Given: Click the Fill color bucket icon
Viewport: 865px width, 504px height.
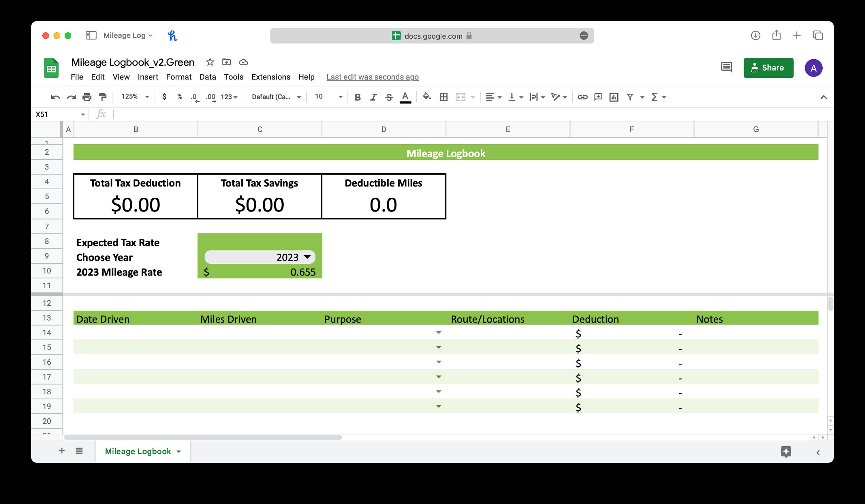Looking at the screenshot, I should pos(427,97).
